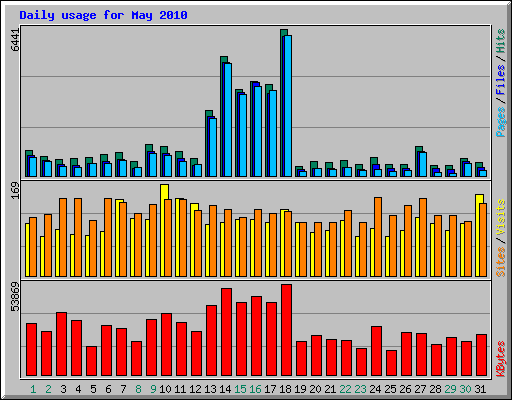Click the red KBytes bar for day 18
The image size is (512, 400).
(x=286, y=330)
